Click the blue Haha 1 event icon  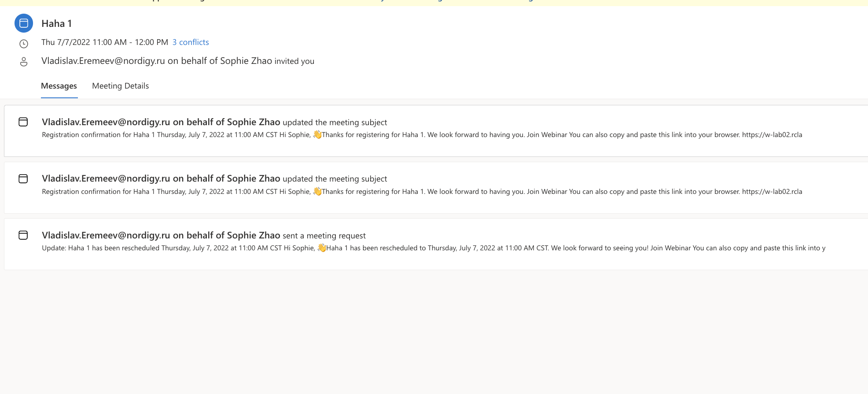coord(23,23)
